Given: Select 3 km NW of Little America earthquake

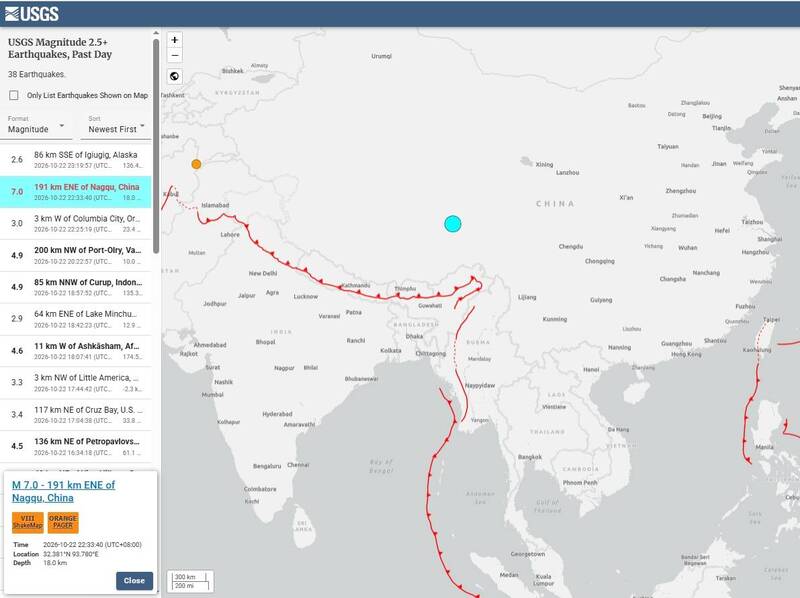Looking at the screenshot, I should tap(76, 383).
